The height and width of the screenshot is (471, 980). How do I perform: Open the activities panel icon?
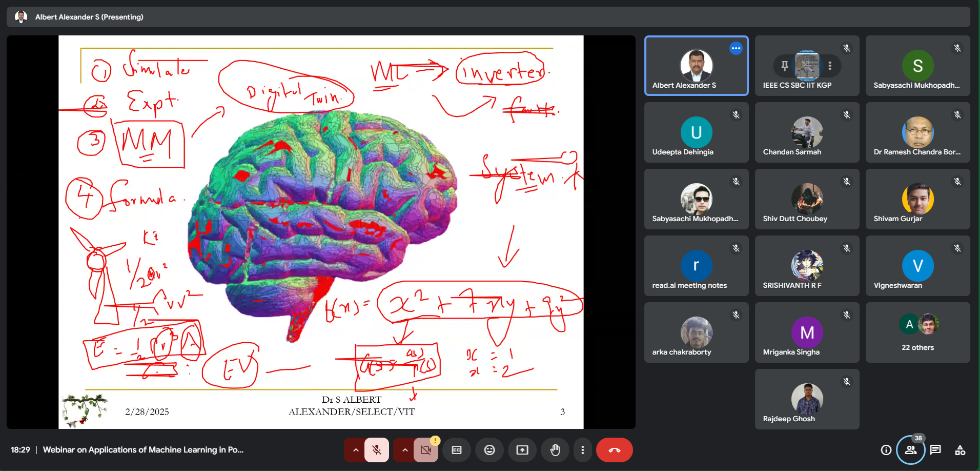960,450
